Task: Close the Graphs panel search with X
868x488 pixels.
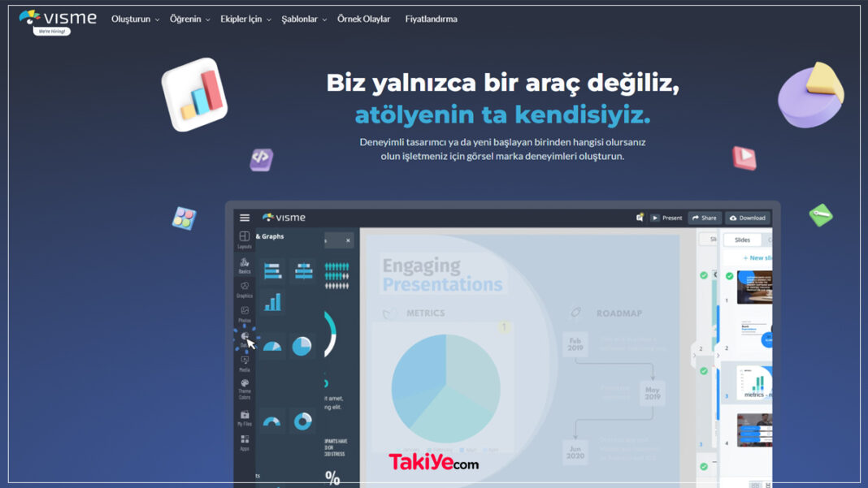Action: click(348, 240)
